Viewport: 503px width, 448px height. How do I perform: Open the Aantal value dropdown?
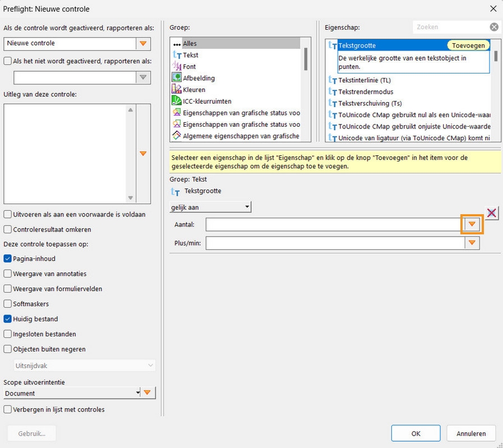(x=470, y=224)
